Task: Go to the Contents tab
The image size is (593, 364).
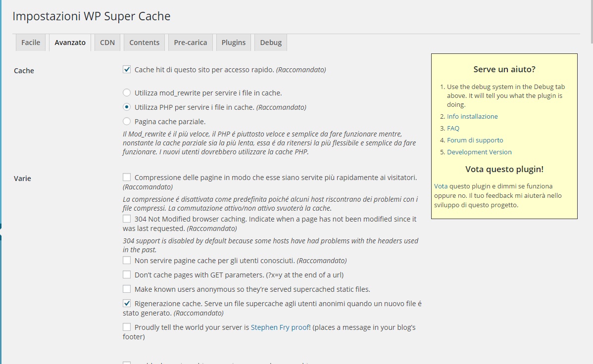Action: (145, 43)
